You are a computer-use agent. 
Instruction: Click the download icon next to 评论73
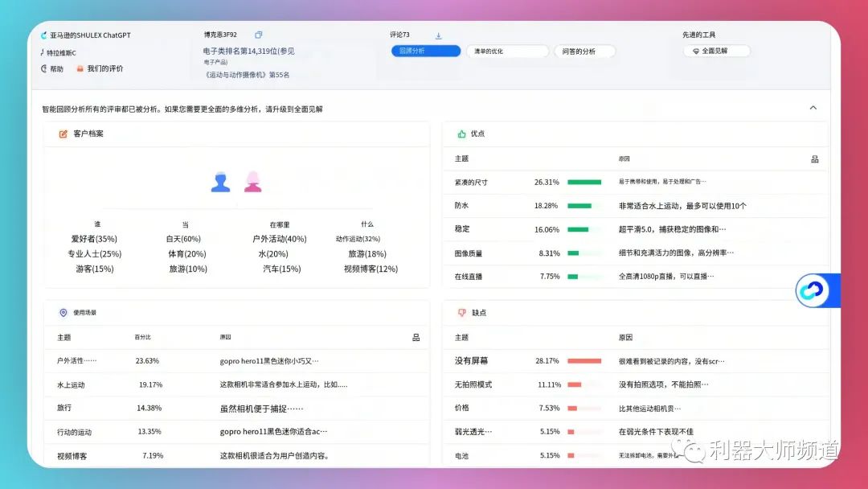438,35
